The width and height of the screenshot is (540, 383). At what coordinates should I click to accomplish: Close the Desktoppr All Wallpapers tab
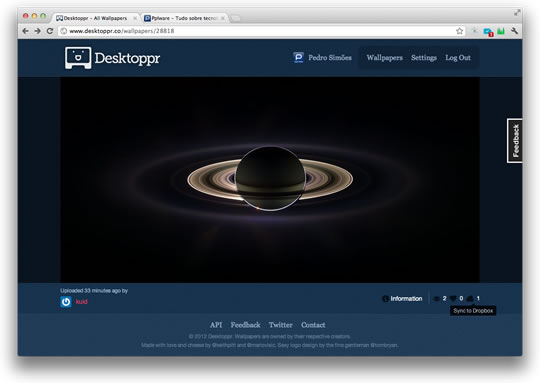(135, 18)
